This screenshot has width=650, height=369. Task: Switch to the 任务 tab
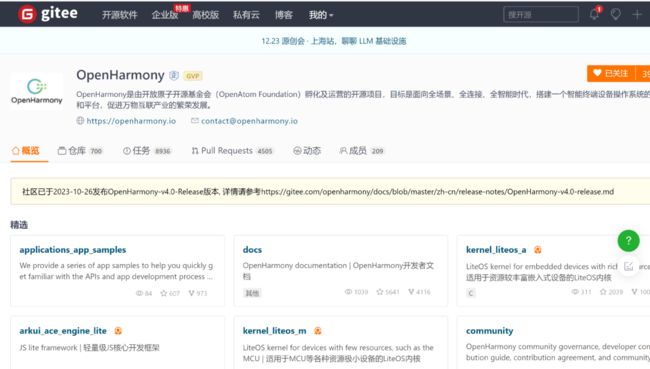[x=147, y=151]
